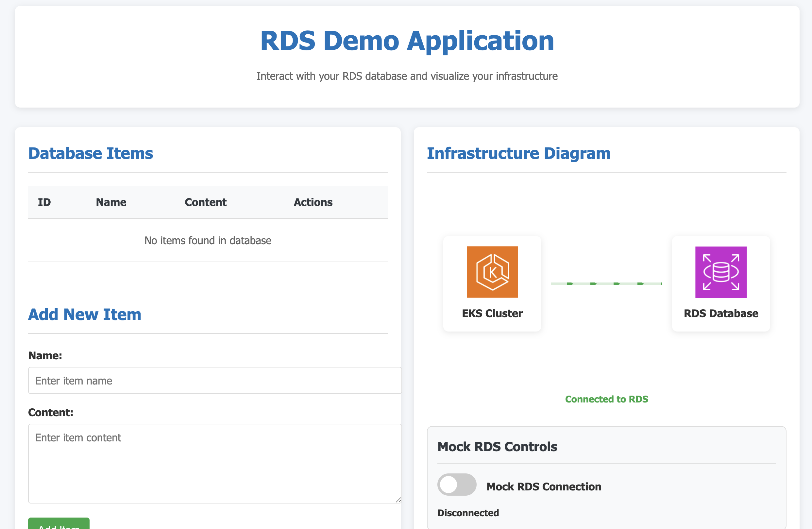Viewport: 812px width, 529px height.
Task: Click the RDS Demo Application title
Action: (x=407, y=41)
